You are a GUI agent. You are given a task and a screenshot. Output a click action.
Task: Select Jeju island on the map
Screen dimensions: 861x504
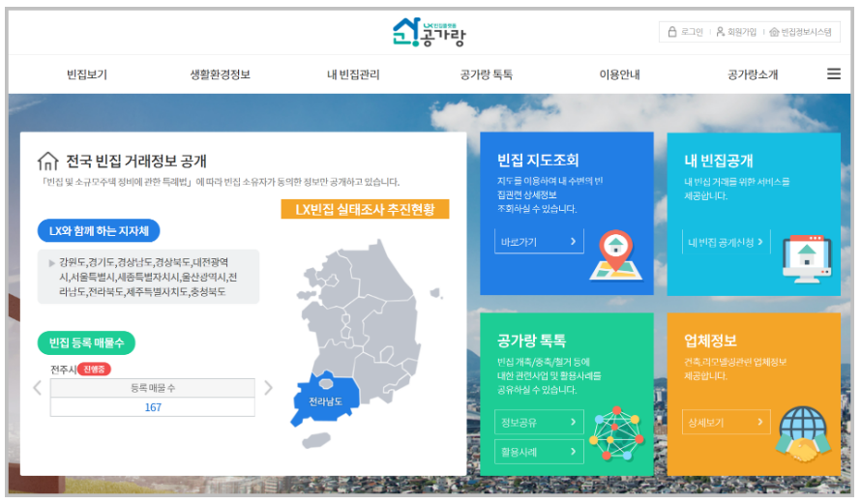pos(317,440)
